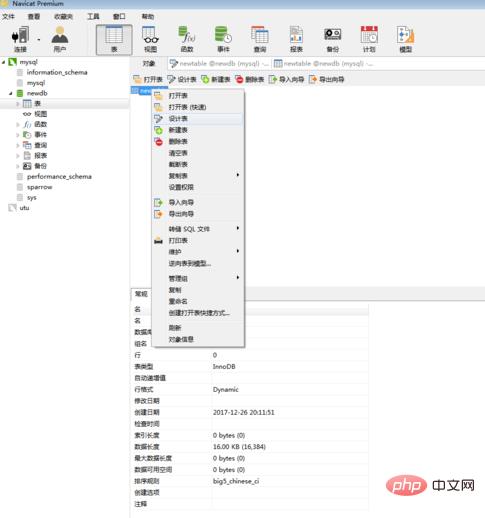Click 删除表 in the object toolbar
The height and width of the screenshot is (518, 485).
coord(250,79)
